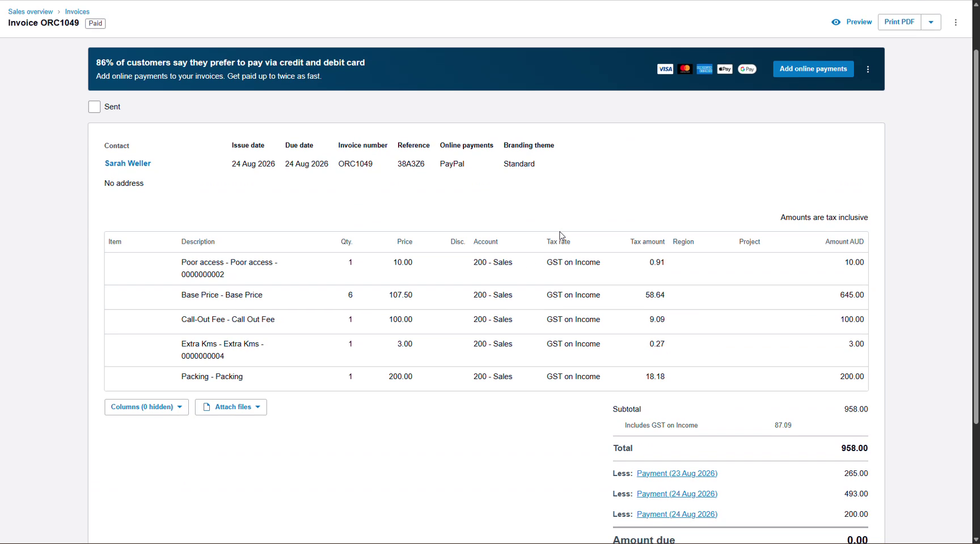The width and height of the screenshot is (980, 544).
Task: Open contact Sarah Weller
Action: 128,163
